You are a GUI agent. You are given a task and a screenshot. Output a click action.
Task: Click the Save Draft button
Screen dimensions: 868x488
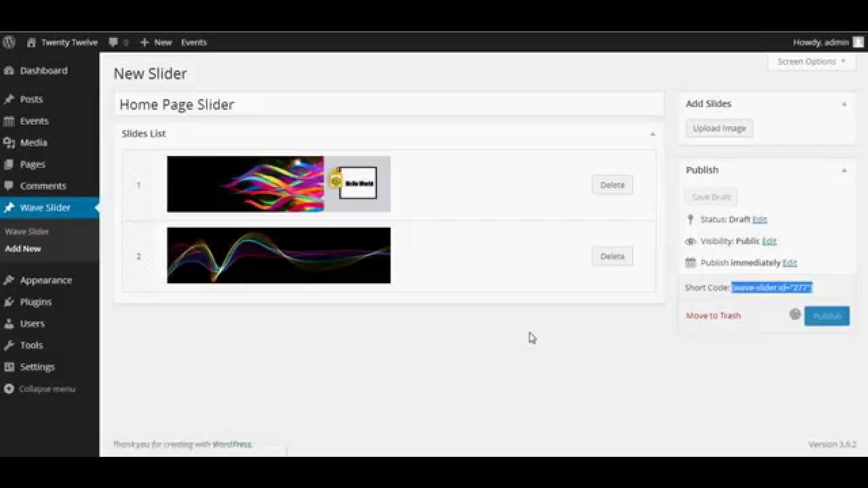[711, 197]
